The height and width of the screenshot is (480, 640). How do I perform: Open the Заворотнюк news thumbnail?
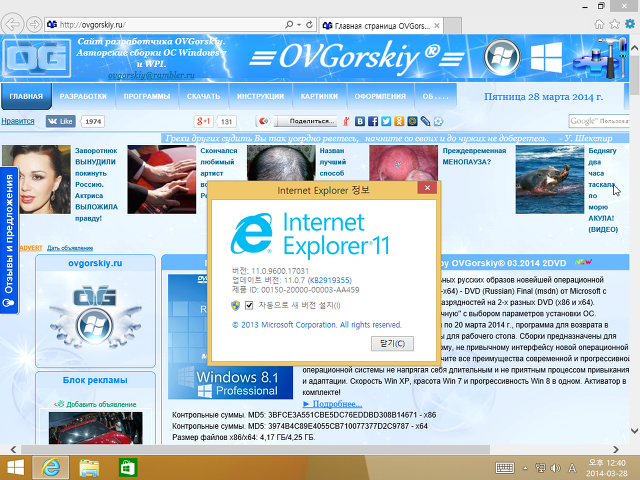click(x=36, y=179)
